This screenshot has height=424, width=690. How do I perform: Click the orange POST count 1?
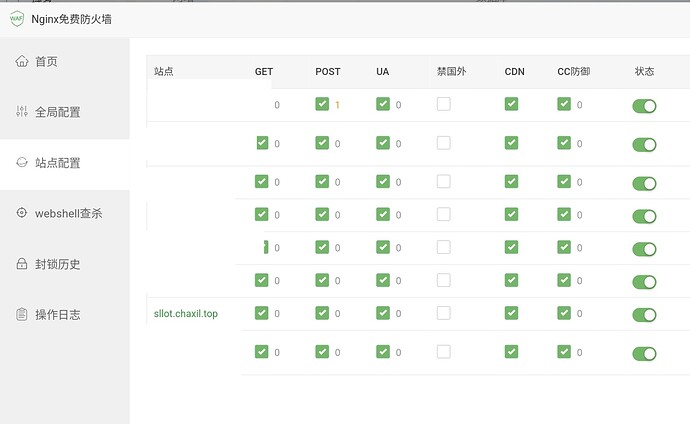338,105
